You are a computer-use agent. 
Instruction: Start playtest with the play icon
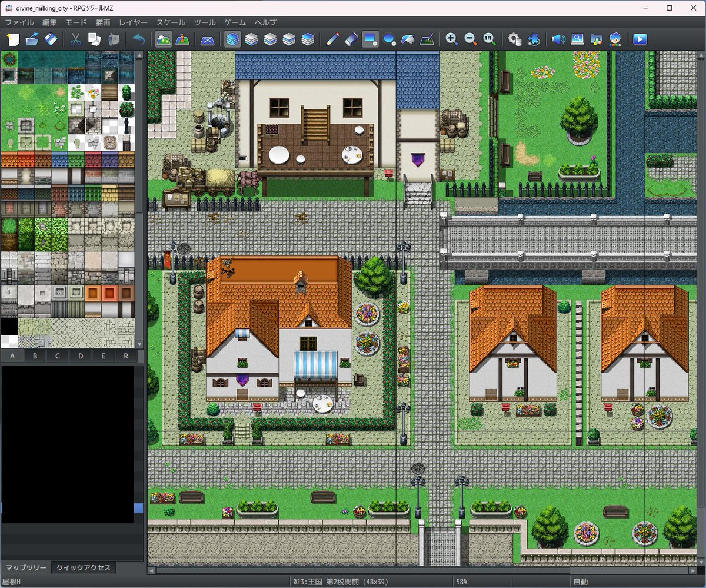tap(640, 39)
